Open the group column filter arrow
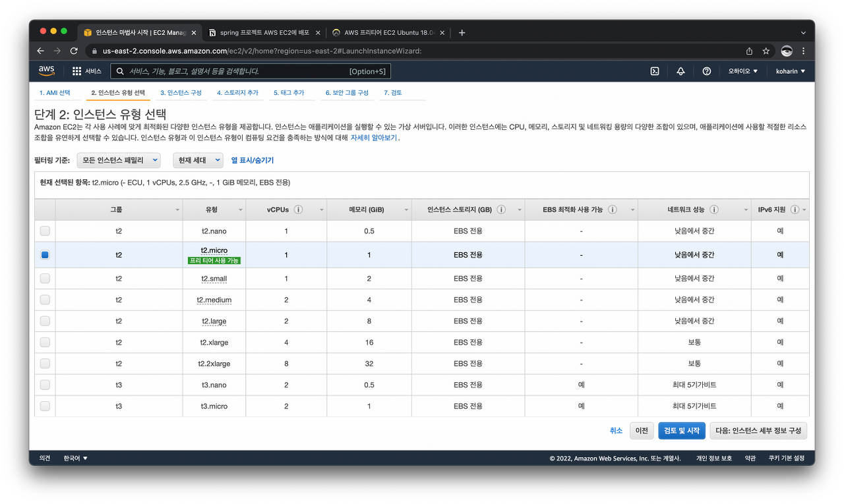 178,210
